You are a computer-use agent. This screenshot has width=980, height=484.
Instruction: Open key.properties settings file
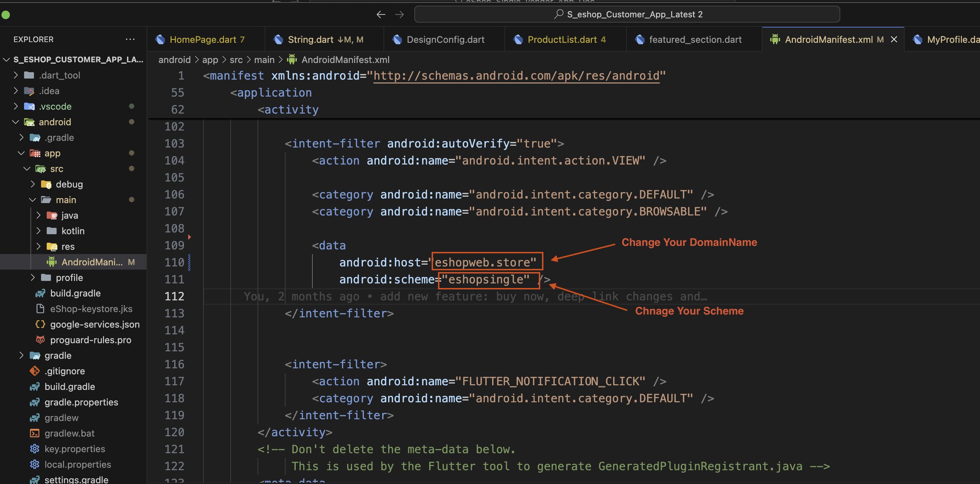click(x=75, y=449)
